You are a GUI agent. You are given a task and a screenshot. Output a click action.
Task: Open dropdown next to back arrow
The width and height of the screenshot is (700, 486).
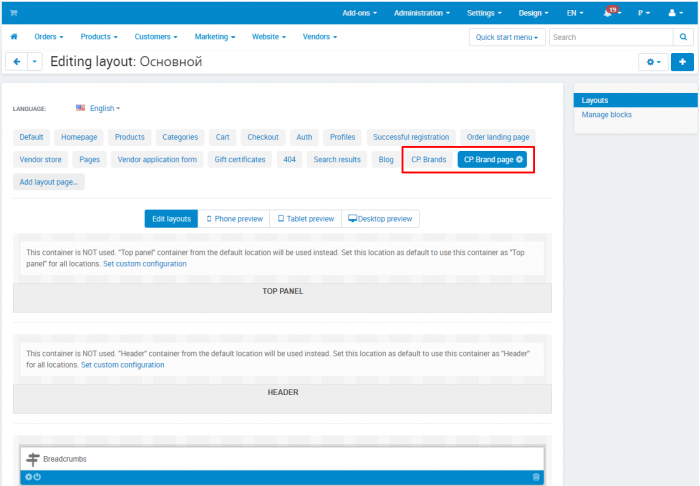tap(35, 62)
